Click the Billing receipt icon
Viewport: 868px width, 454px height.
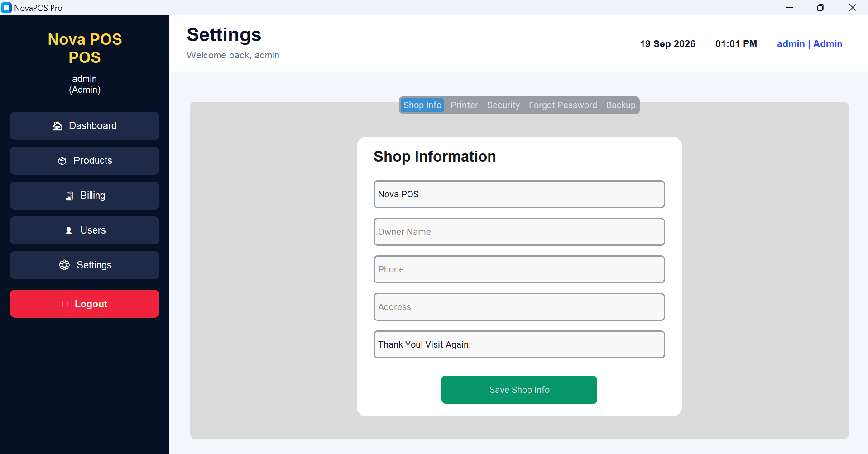coord(69,196)
